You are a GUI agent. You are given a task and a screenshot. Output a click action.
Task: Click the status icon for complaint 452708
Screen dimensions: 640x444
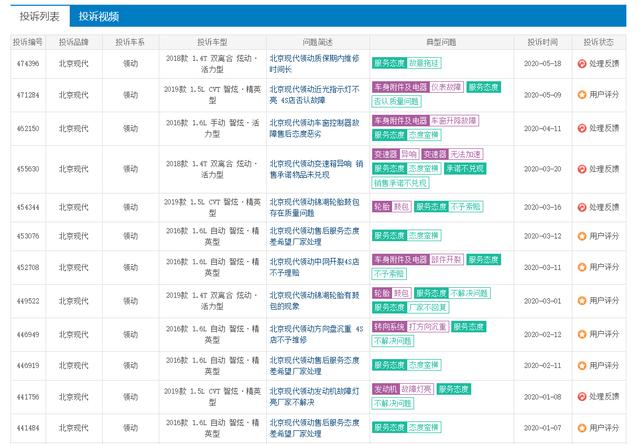[582, 267]
